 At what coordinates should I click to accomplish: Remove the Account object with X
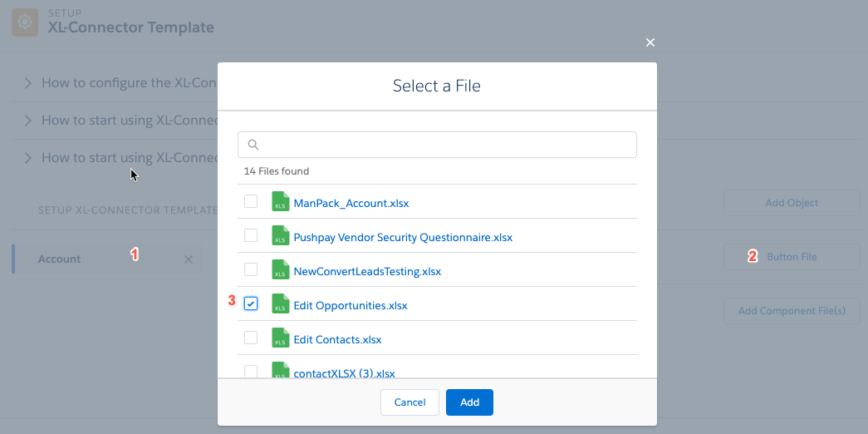(189, 259)
